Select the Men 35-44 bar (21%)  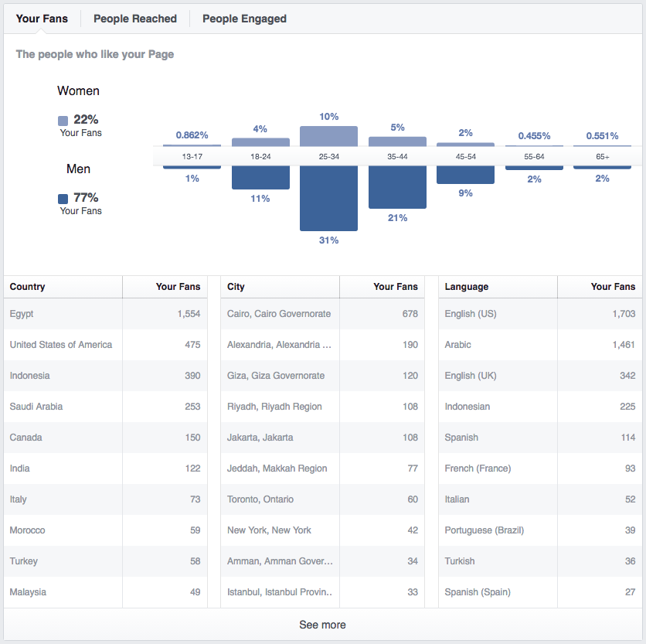click(397, 187)
